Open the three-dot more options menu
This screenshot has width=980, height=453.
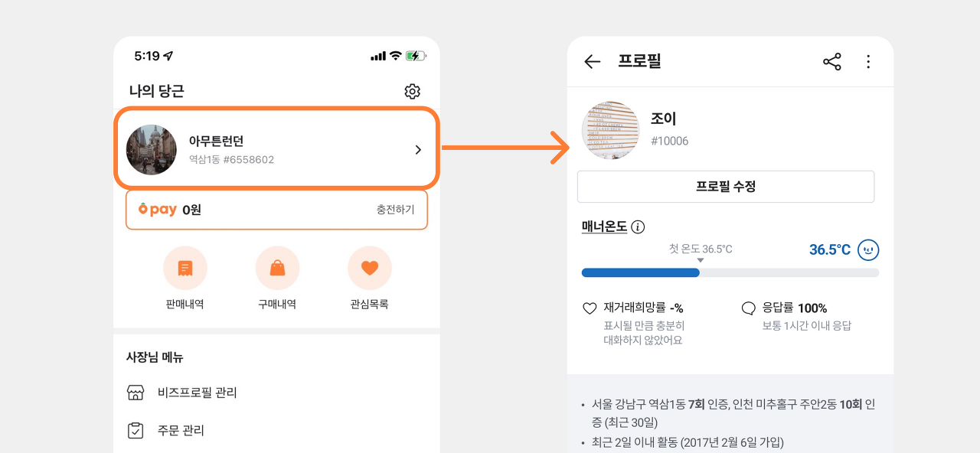[x=868, y=62]
